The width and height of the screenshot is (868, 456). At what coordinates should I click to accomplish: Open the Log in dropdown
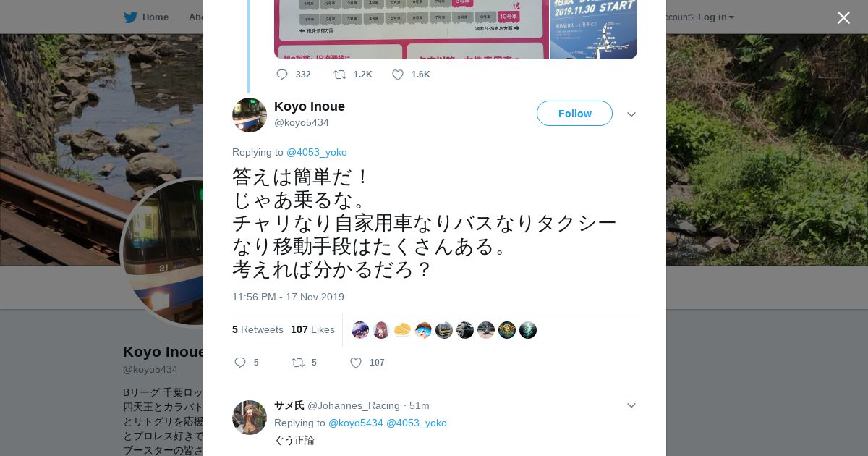click(x=716, y=17)
